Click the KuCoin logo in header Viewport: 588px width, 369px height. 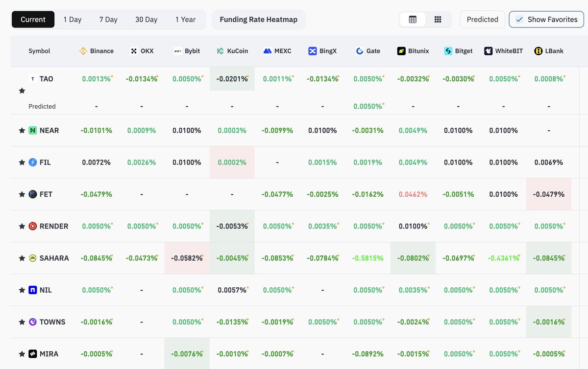tap(220, 51)
